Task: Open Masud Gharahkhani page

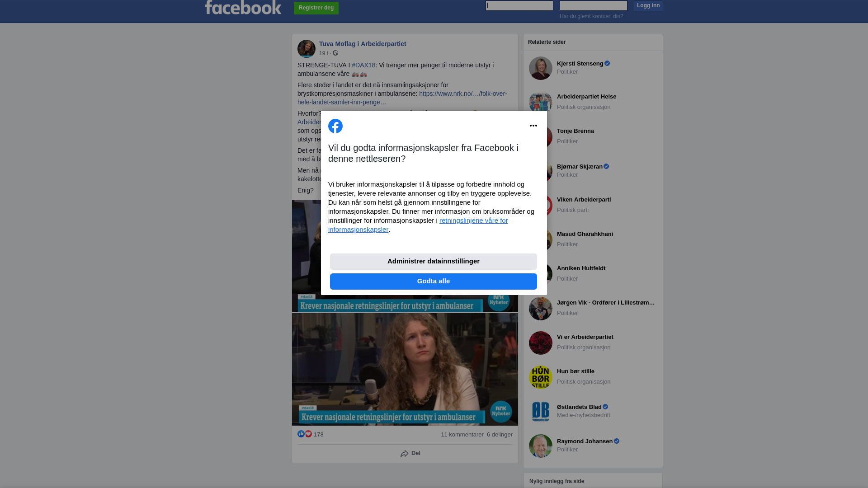Action: click(x=585, y=234)
